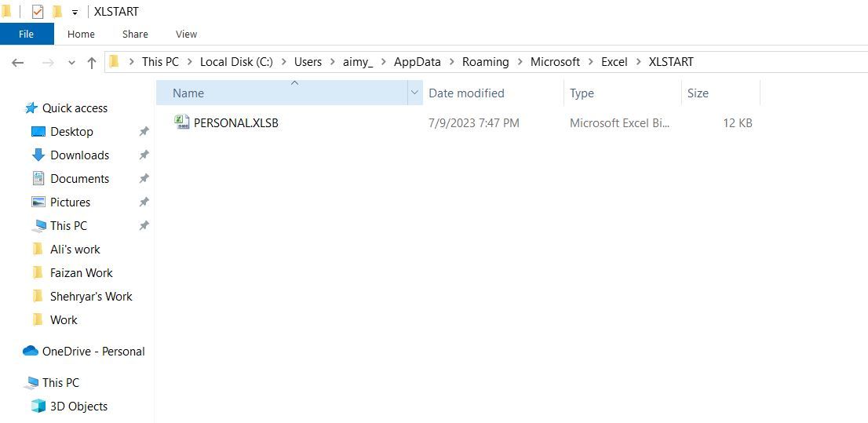Open Downloads in Quick access
The width and height of the screenshot is (868, 423).
coord(80,155)
